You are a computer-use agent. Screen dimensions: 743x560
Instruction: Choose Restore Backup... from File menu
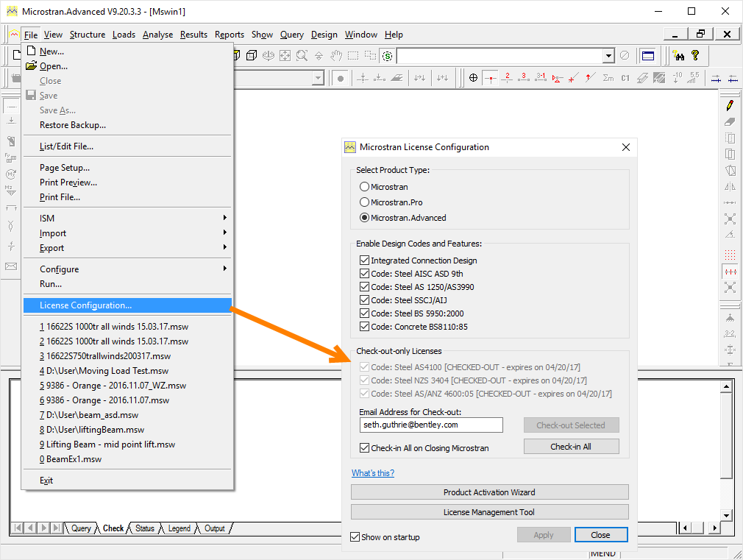coord(127,125)
